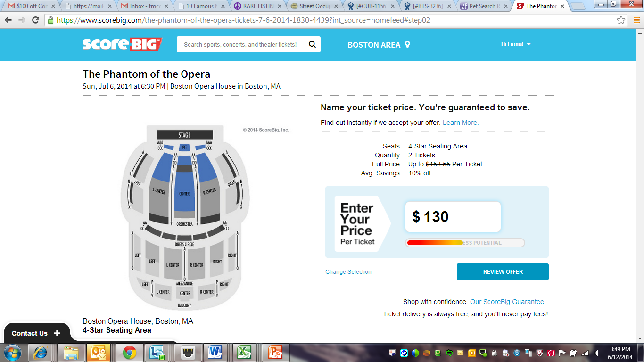This screenshot has height=362, width=644.
Task: Click the success potential meter bar
Action: [x=465, y=243]
